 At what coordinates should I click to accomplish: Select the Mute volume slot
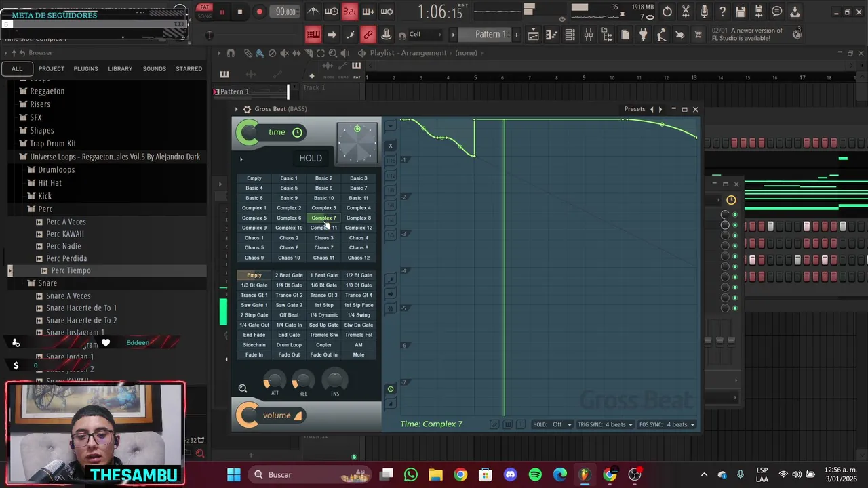358,355
